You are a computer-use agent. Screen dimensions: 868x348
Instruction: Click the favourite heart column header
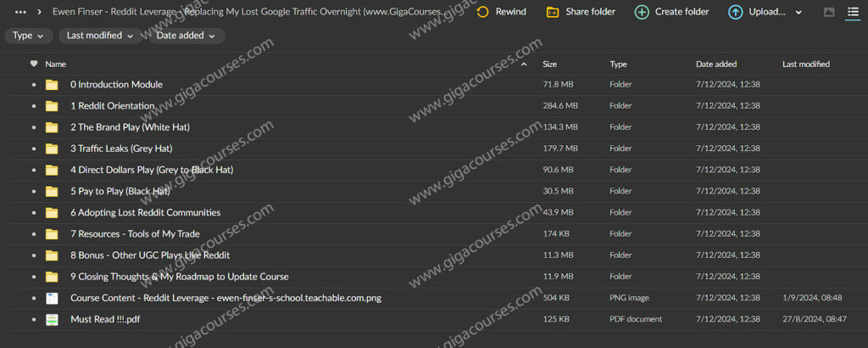point(34,64)
